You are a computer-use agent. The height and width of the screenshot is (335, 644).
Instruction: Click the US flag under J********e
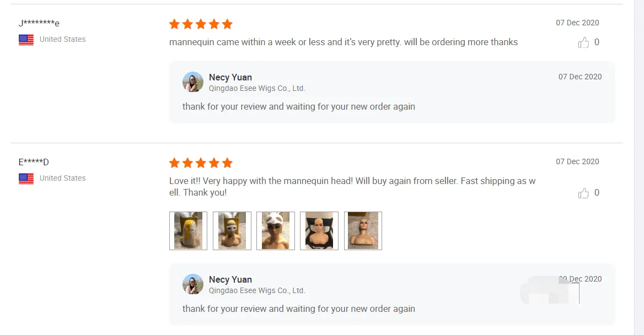coord(26,40)
